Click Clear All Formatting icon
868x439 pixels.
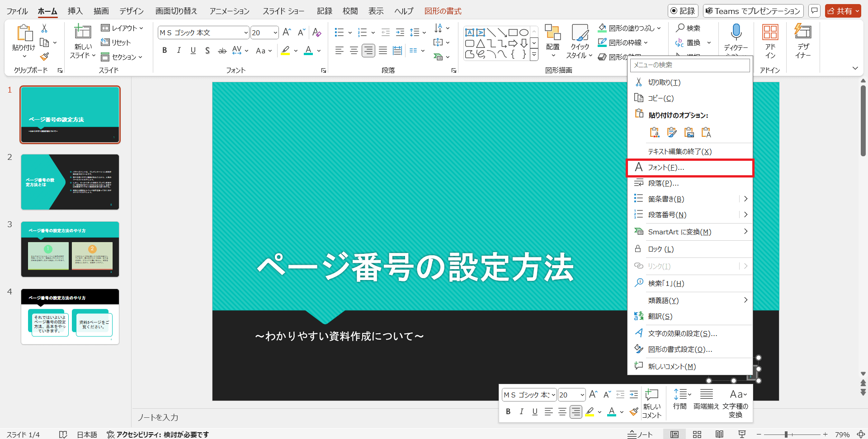click(317, 32)
